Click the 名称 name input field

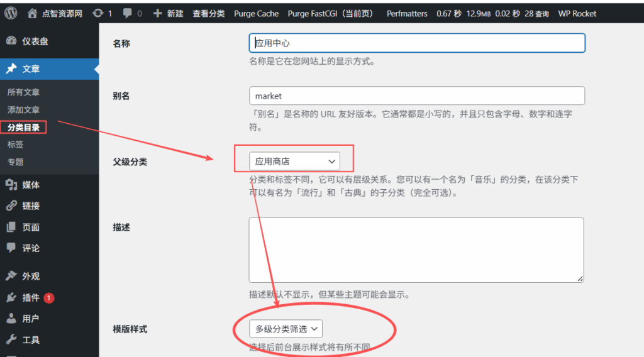click(x=417, y=43)
